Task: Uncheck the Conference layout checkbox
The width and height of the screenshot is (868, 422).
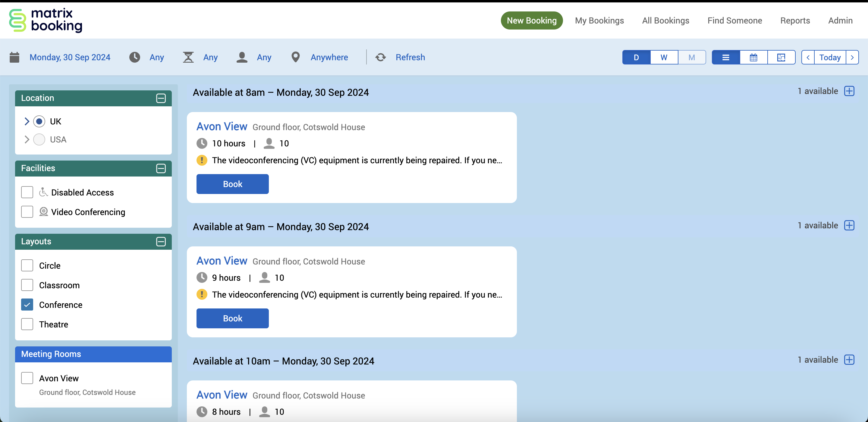Action: click(x=27, y=305)
